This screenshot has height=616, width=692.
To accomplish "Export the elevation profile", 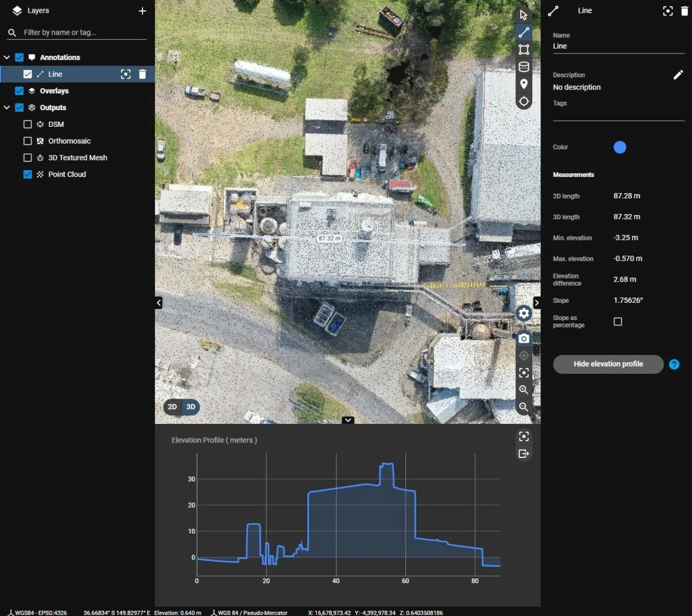I will coord(524,453).
